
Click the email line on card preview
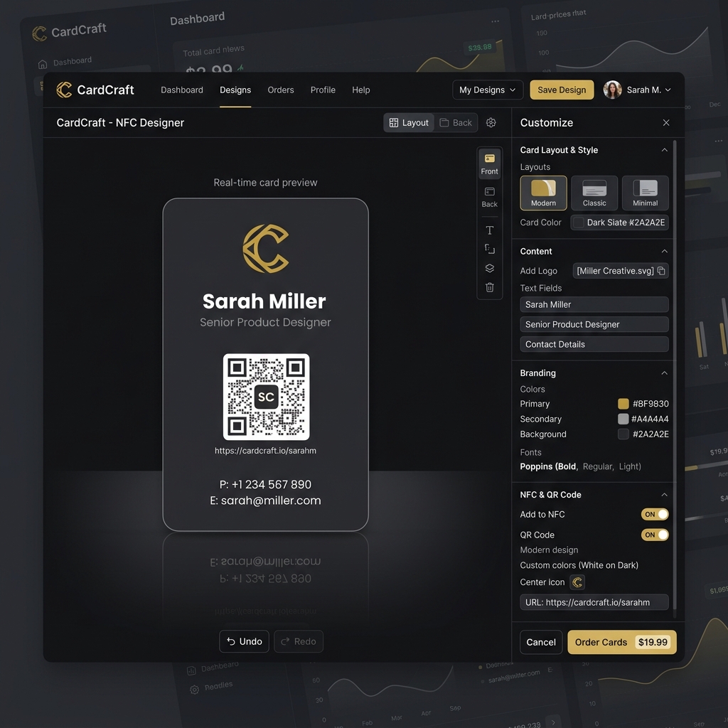266,500
